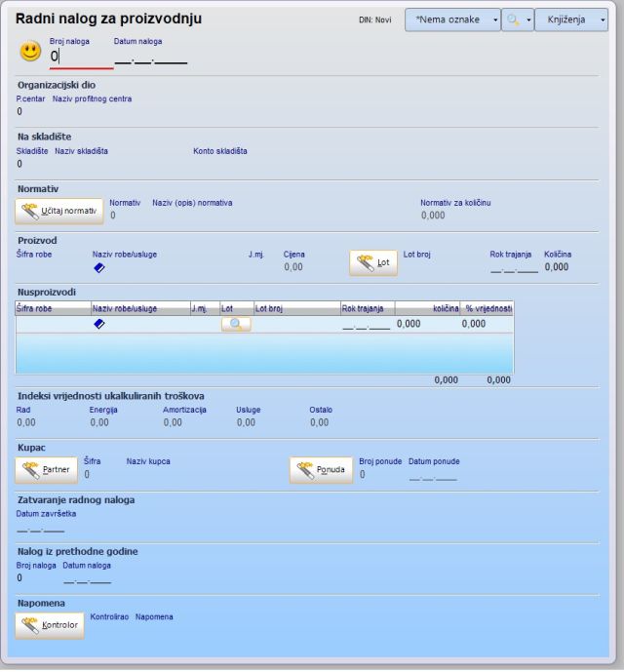Click the smiley face icon

(x=30, y=53)
